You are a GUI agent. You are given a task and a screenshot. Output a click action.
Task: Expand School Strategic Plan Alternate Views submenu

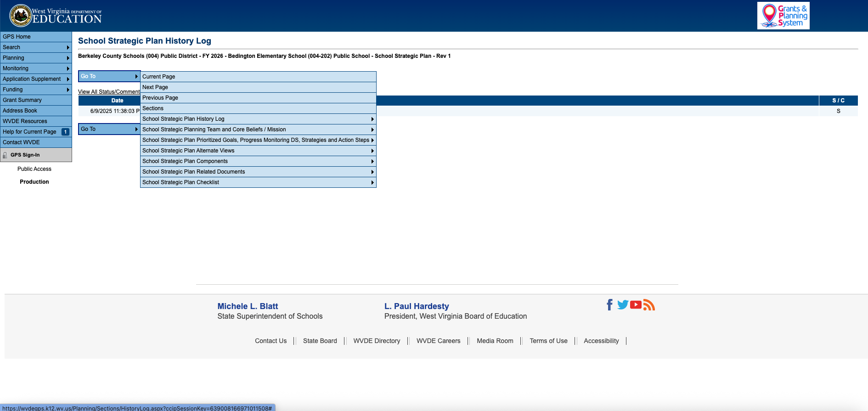coord(258,151)
